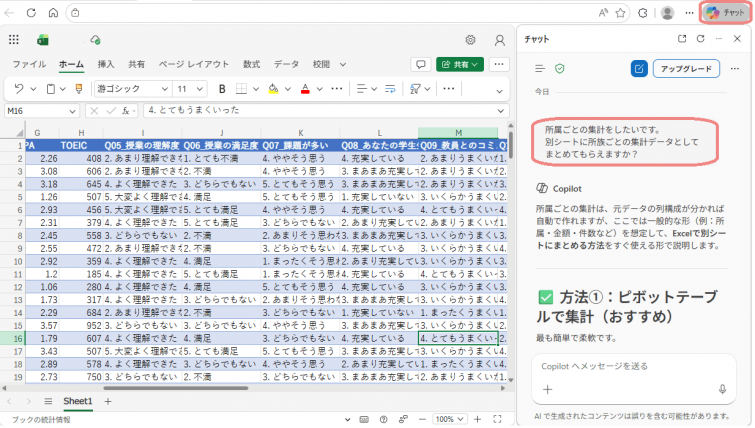
Task: Open the 100% zoom level dropdown
Action: point(450,420)
